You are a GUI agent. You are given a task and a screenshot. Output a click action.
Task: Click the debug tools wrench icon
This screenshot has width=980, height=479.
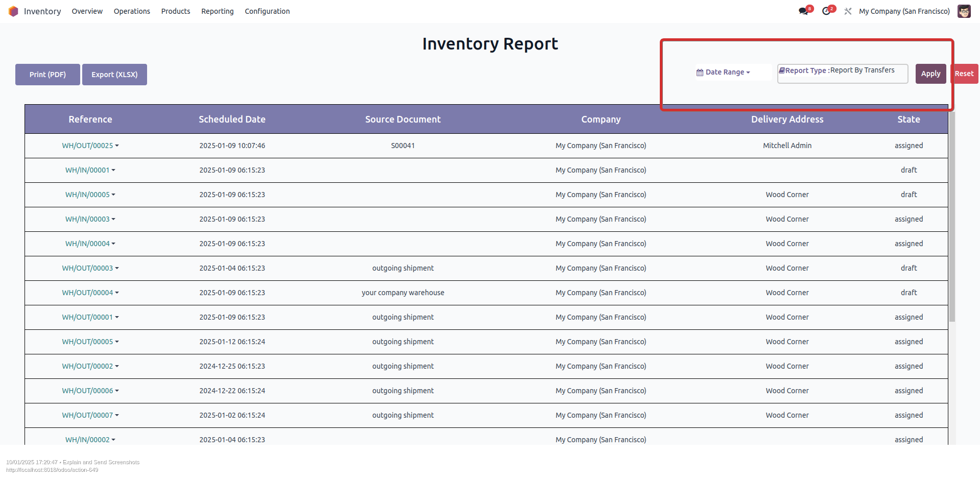[x=848, y=11]
